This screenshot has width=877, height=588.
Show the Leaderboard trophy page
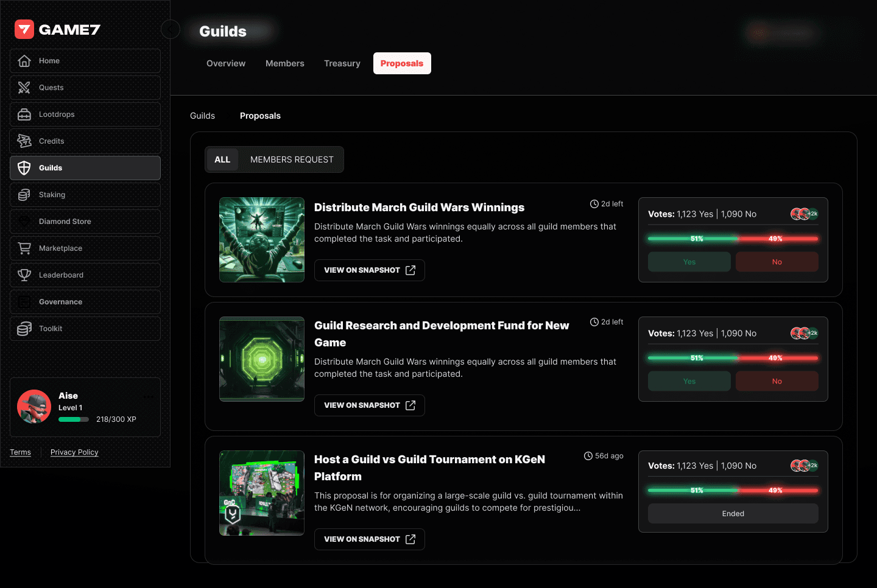click(85, 275)
